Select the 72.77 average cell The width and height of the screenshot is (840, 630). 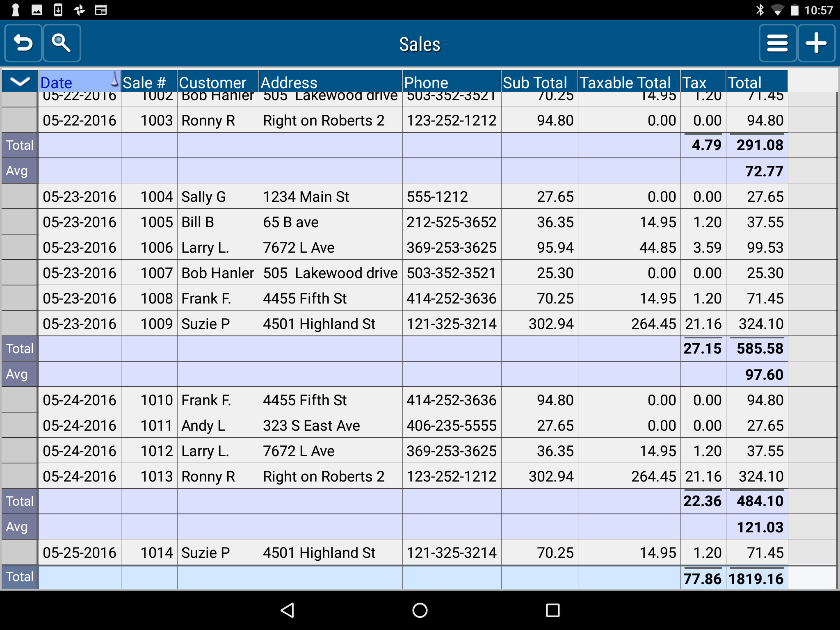757,171
